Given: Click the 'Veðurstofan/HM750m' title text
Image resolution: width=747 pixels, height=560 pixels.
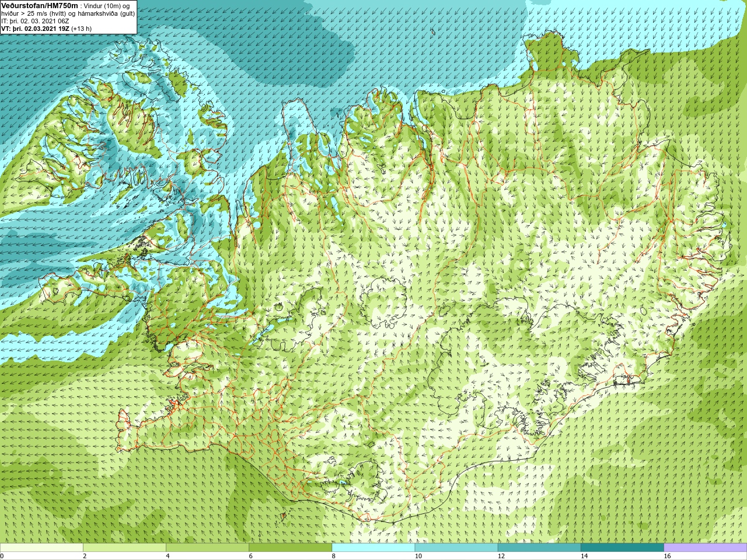Looking at the screenshot, I should point(40,6).
